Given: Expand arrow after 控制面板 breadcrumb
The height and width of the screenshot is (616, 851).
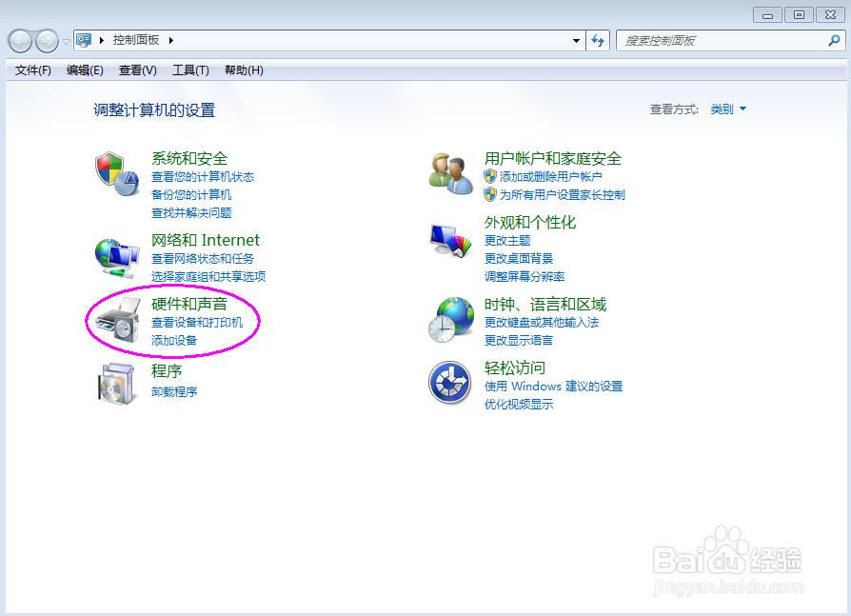Looking at the screenshot, I should point(171,40).
